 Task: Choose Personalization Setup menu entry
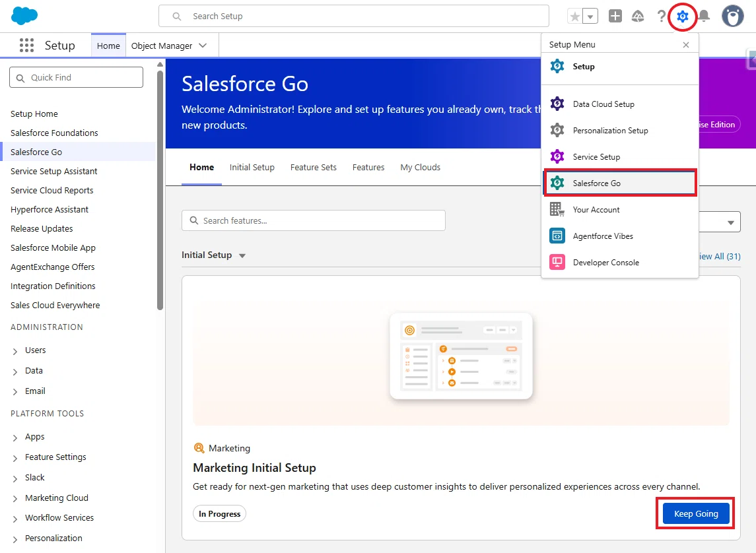[620, 131]
